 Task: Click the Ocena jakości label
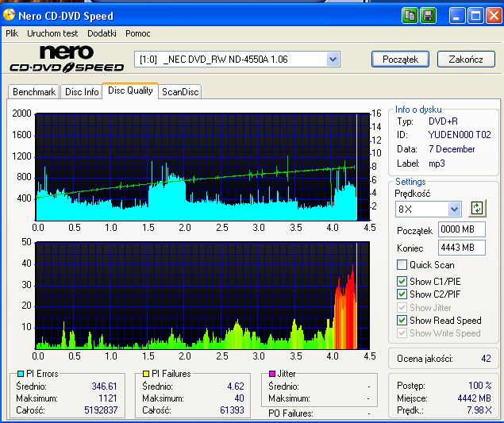[425, 359]
